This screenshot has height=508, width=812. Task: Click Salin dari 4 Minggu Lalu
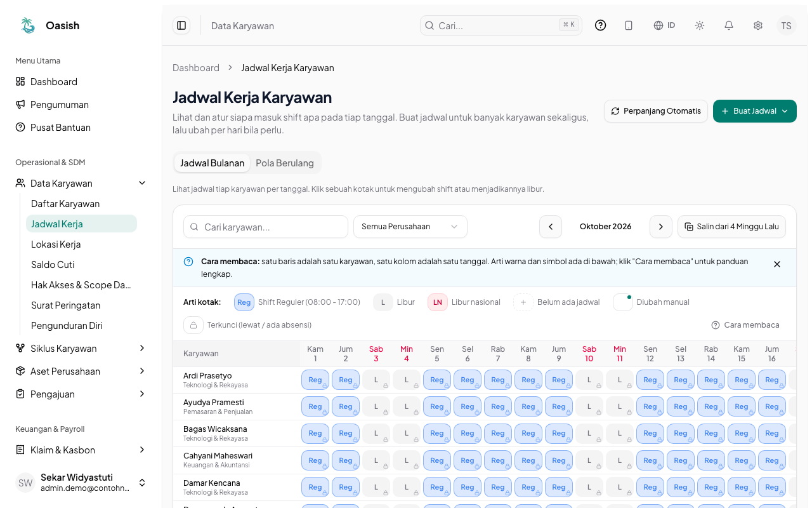pyautogui.click(x=732, y=227)
